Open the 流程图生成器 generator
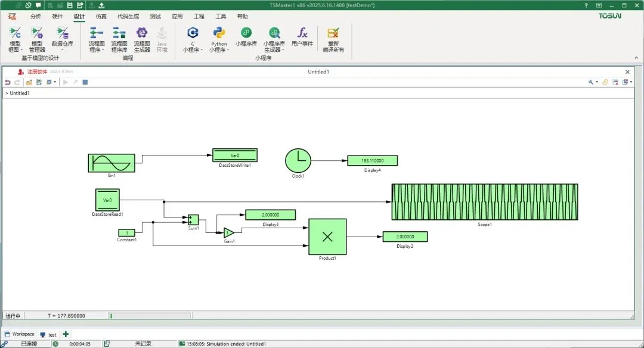Screen dimensions: 644x348 (142, 38)
